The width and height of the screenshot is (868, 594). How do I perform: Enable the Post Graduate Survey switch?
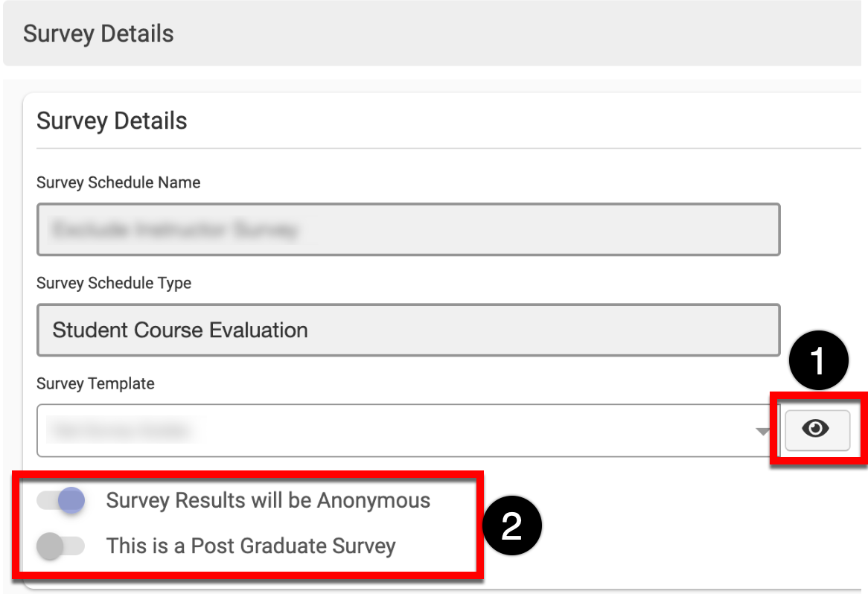point(61,546)
